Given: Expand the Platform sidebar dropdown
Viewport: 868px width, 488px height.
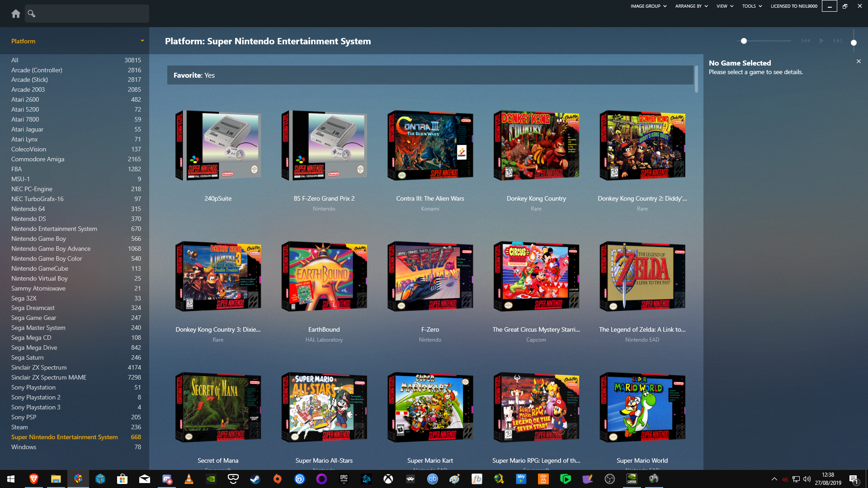Looking at the screenshot, I should click(142, 41).
